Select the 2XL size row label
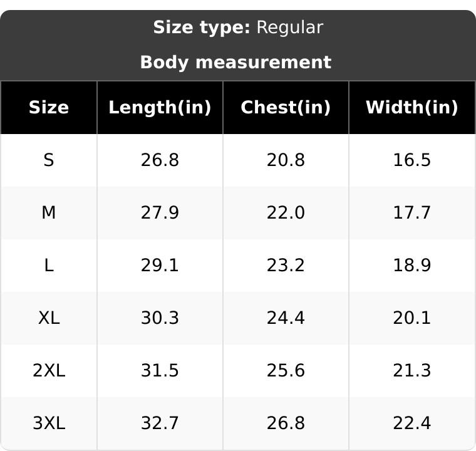 [x=49, y=371]
